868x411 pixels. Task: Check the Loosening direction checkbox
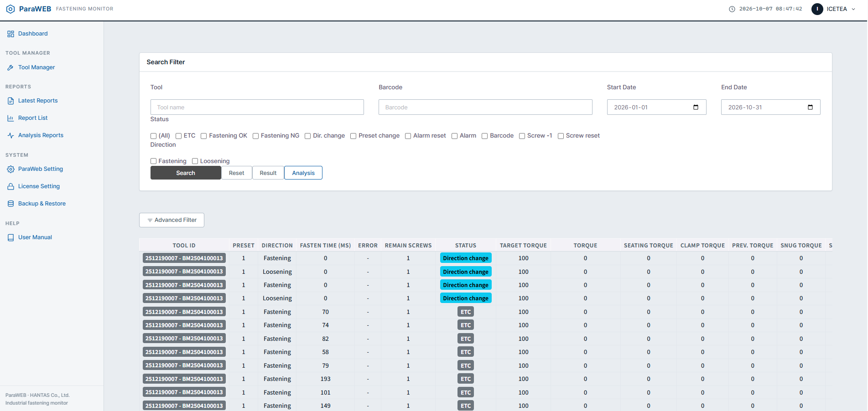coord(195,161)
